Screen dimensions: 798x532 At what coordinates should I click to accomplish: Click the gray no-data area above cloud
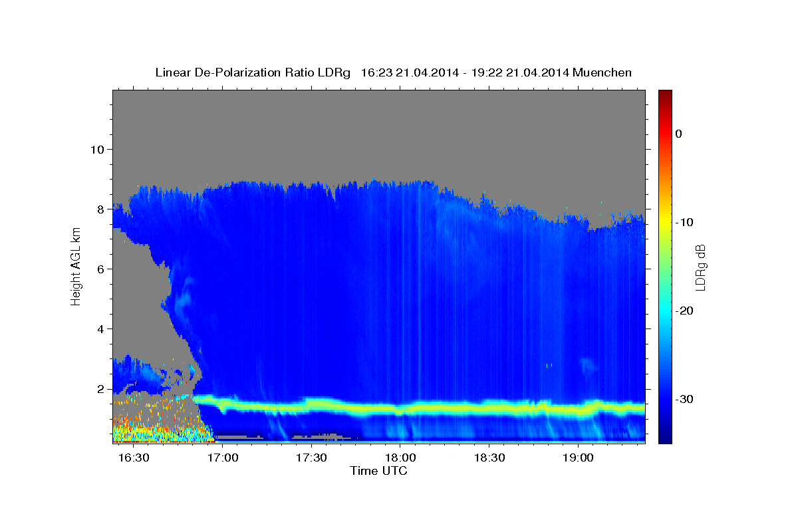click(379, 133)
